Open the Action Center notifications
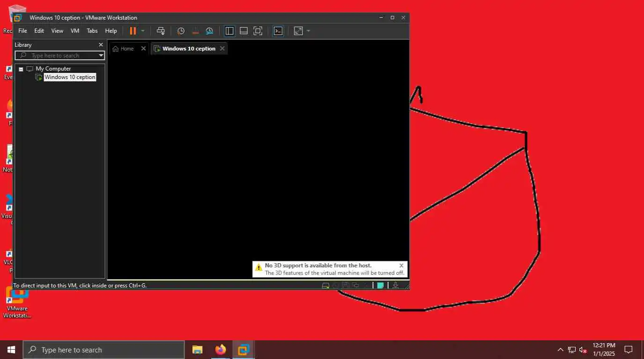Viewport: 644px width, 359px height. click(629, 350)
